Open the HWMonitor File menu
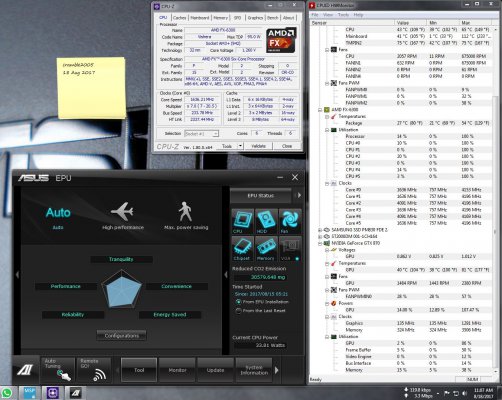This screenshot has height=400, width=502. coord(315,15)
